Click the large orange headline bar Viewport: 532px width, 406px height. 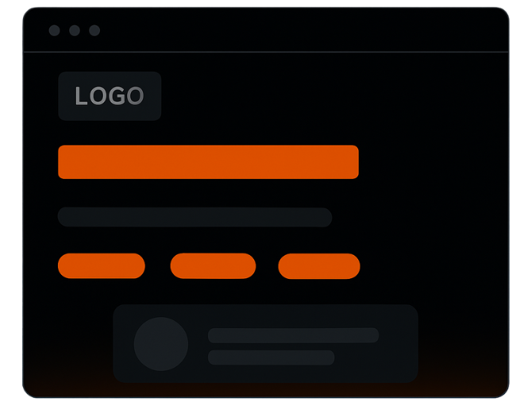point(208,162)
